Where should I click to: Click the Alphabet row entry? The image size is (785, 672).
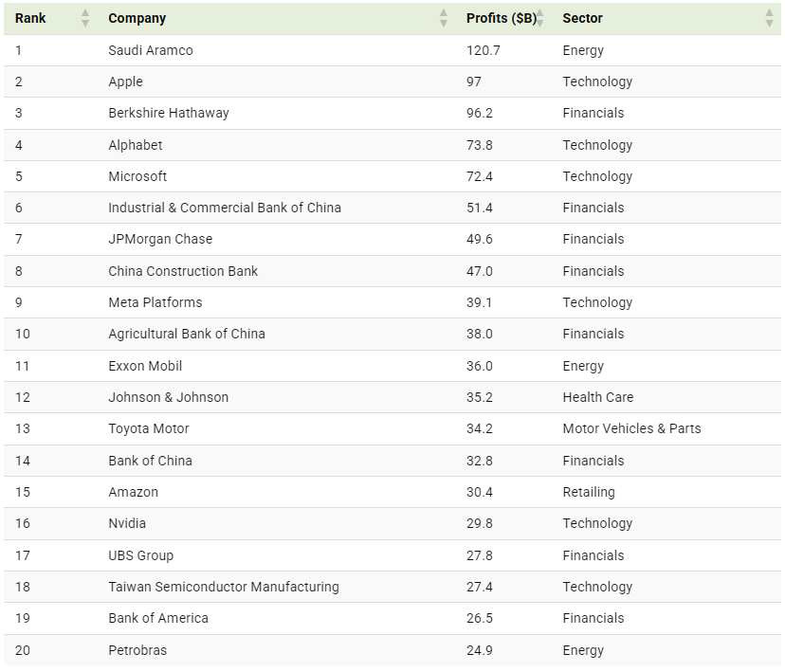point(392,145)
